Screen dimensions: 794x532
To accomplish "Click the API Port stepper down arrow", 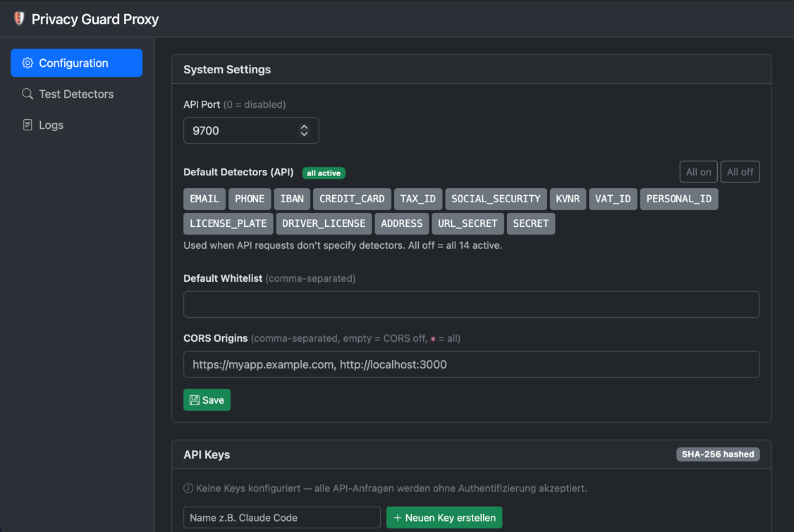I will click(304, 135).
